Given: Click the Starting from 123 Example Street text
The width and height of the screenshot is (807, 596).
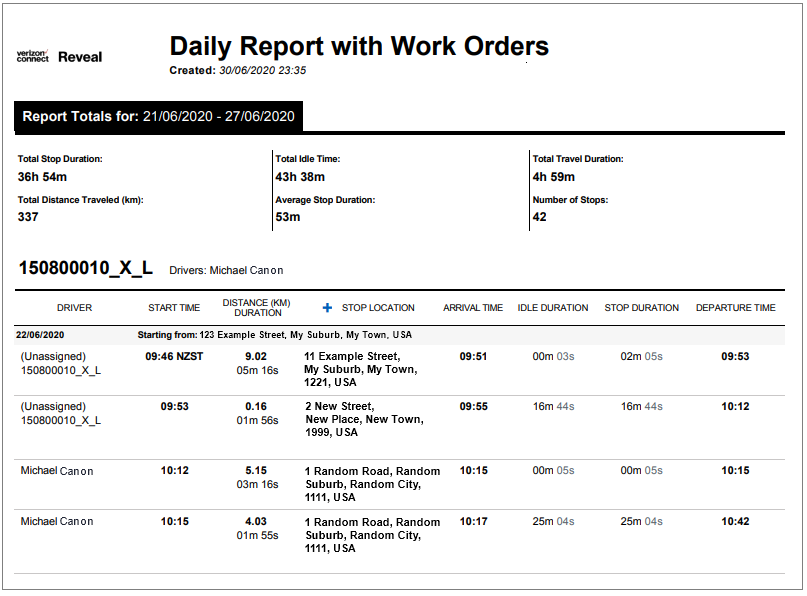Looking at the screenshot, I should [275, 335].
